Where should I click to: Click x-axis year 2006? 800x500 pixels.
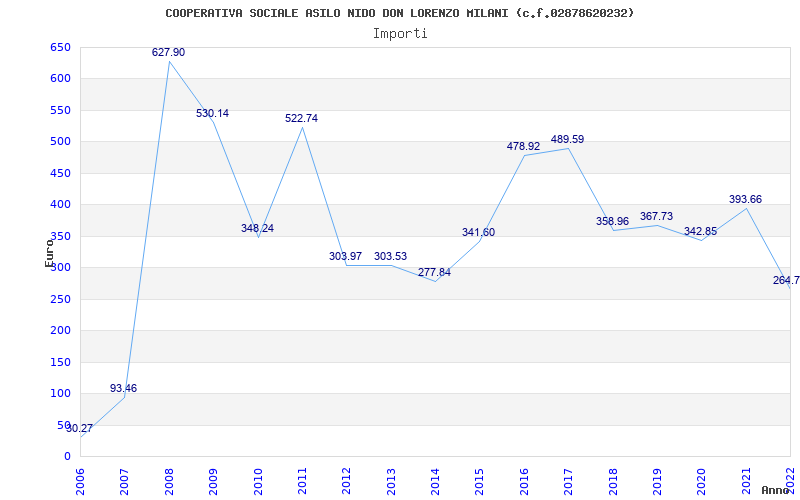81,481
